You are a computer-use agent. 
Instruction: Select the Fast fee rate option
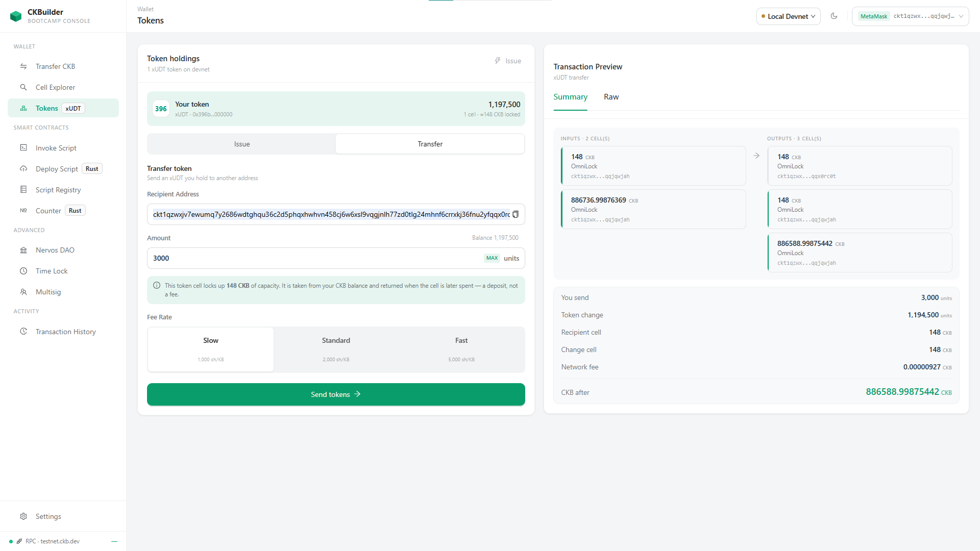pos(461,349)
